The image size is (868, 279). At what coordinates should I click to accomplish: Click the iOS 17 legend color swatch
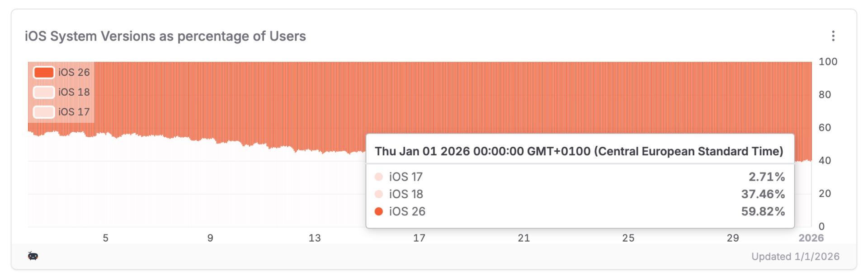44,112
